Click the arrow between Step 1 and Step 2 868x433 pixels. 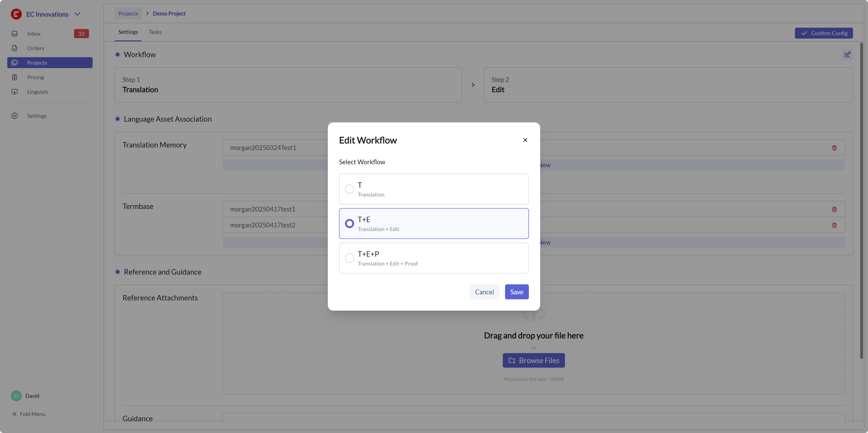[x=473, y=85]
